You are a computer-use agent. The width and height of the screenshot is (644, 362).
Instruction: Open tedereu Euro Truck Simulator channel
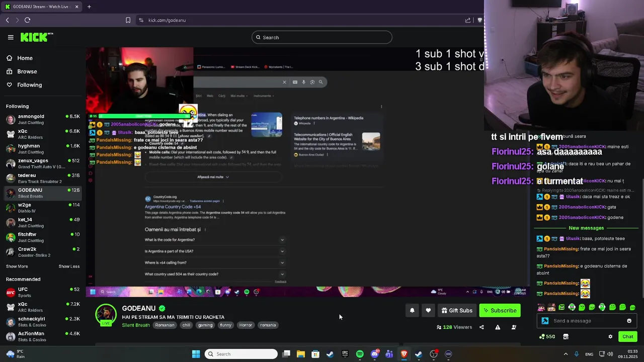coord(43,178)
